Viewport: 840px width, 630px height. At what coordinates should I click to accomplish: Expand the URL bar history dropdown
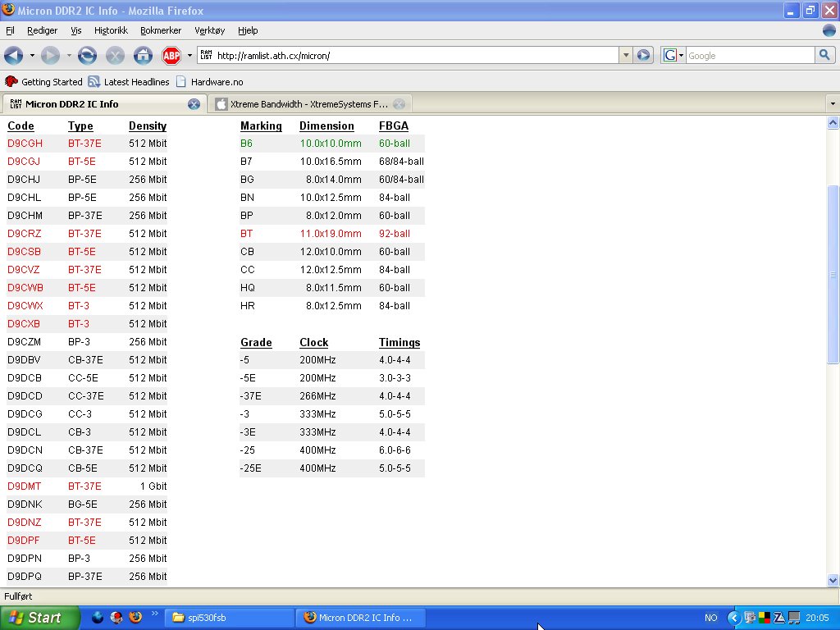(x=625, y=55)
